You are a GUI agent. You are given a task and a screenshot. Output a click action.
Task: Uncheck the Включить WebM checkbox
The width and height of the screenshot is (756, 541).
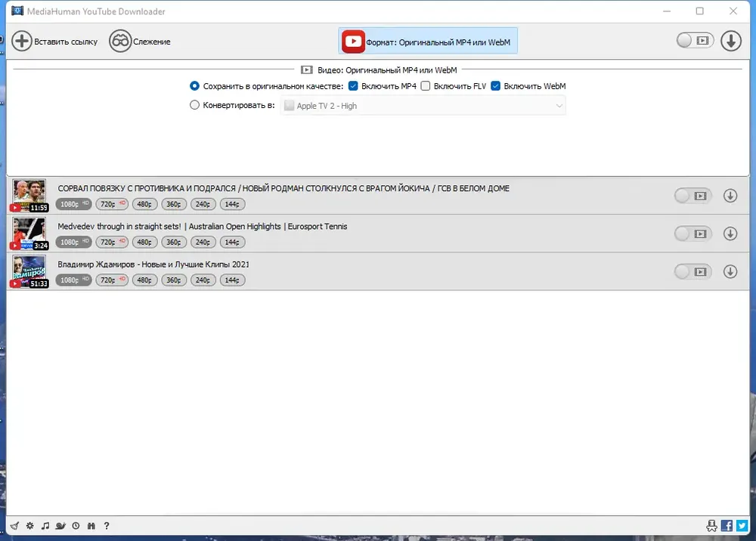coord(496,85)
